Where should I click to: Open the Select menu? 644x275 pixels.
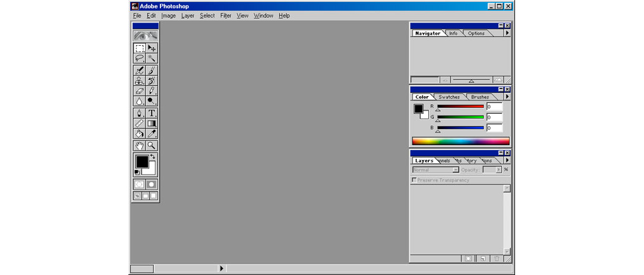(x=208, y=16)
